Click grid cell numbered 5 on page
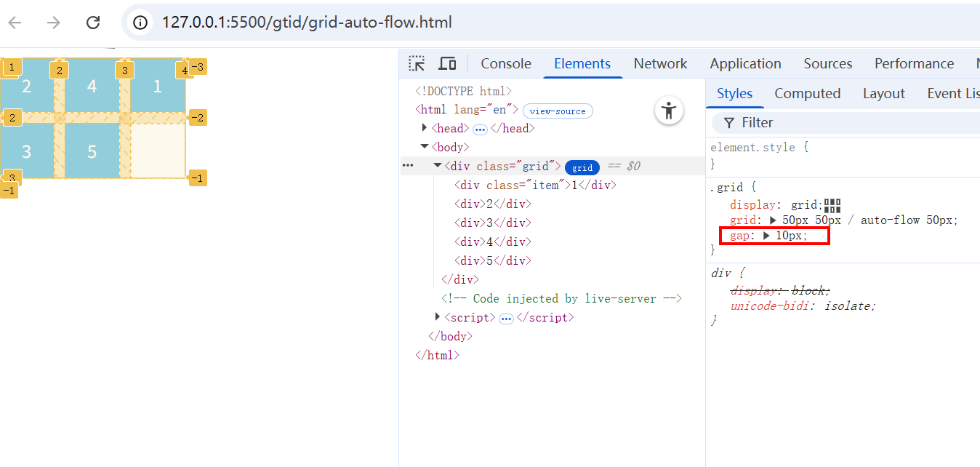980x467 pixels. coord(92,151)
